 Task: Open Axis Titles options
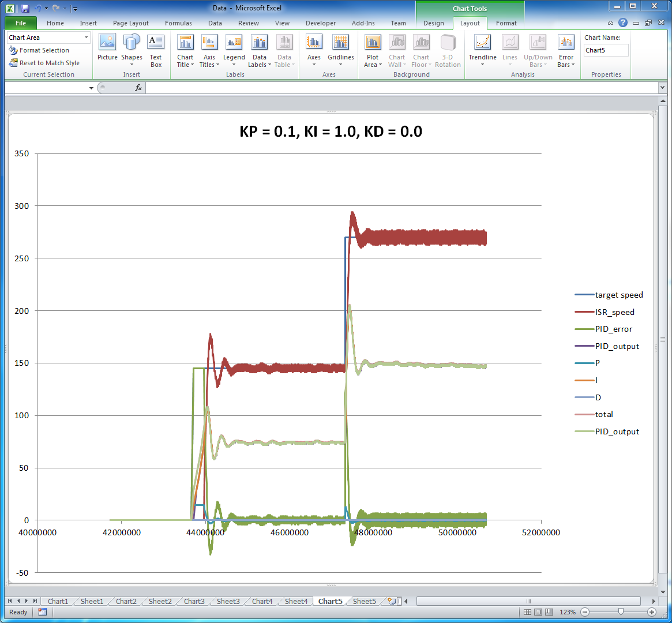pyautogui.click(x=209, y=51)
